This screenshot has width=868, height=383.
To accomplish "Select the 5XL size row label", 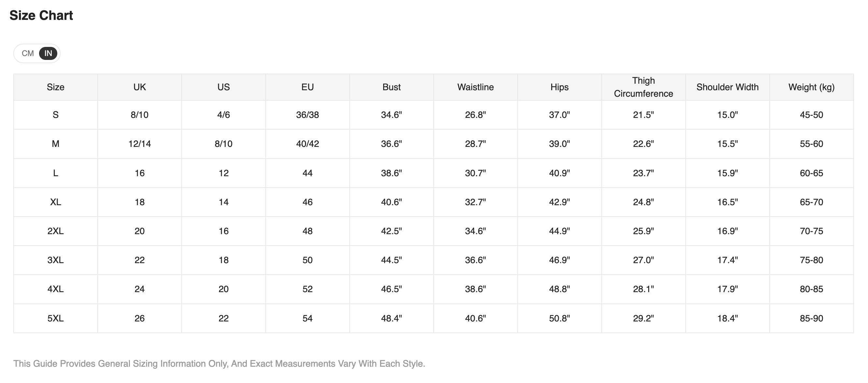I will (x=56, y=318).
